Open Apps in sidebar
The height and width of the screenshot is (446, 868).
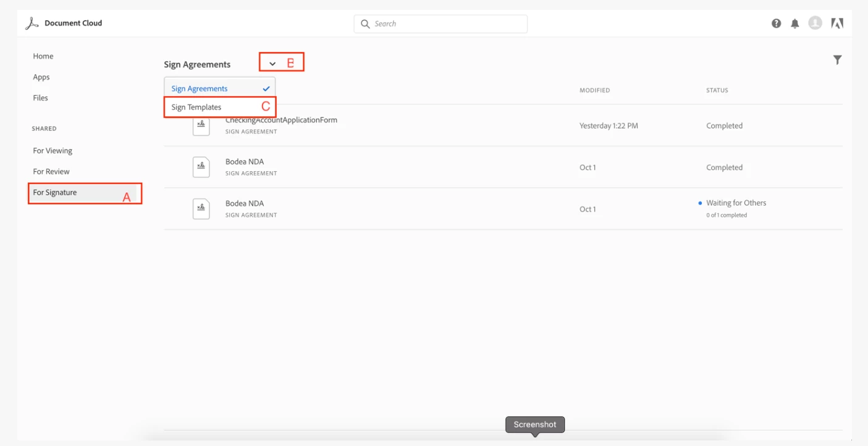(41, 77)
